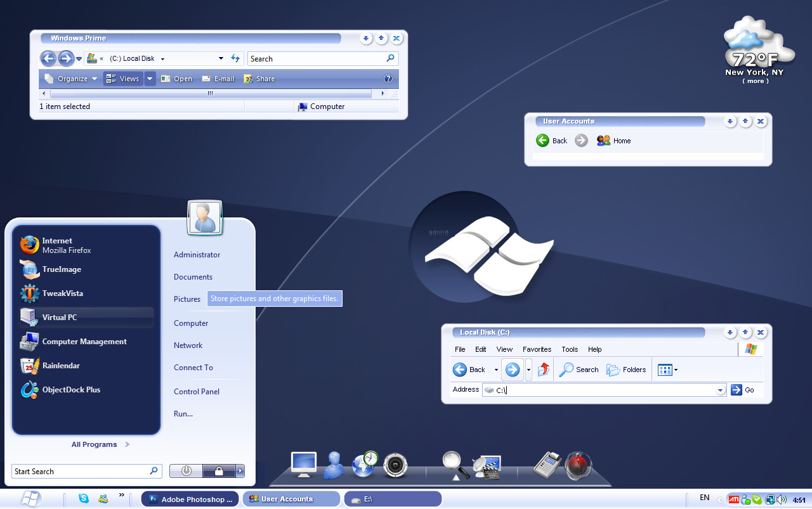Click the power button in the Start menu

point(187,471)
